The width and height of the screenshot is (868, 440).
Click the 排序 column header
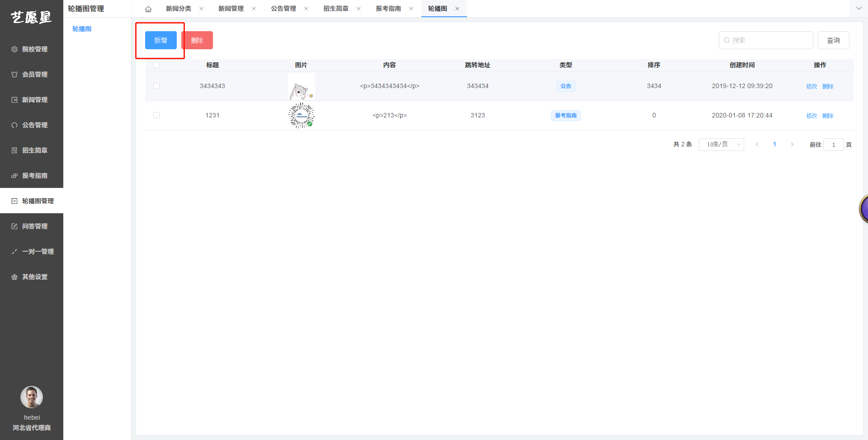pyautogui.click(x=654, y=65)
